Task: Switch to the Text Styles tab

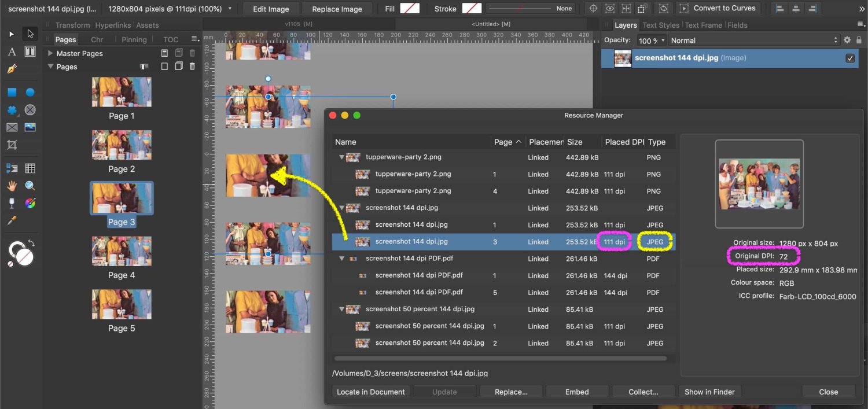Action: 661,25
